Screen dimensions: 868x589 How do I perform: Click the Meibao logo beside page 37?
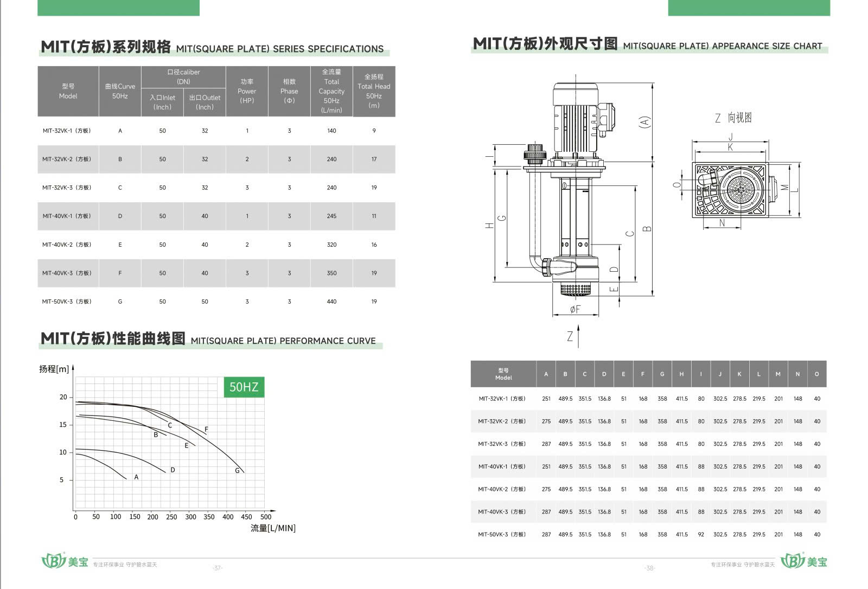[65, 561]
